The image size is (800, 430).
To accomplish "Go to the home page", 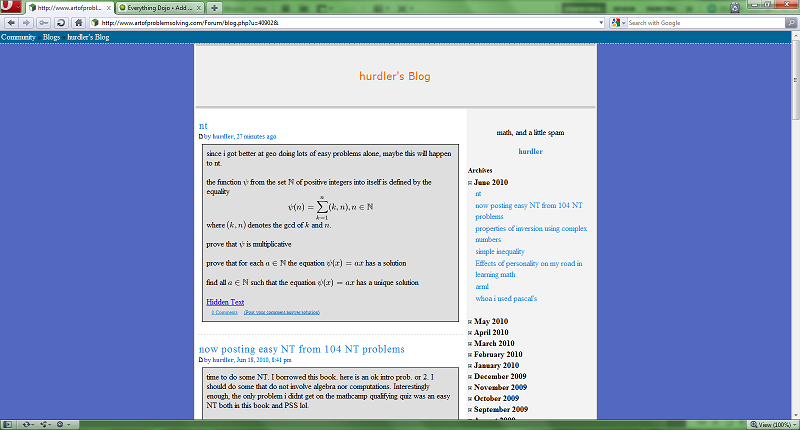I will click(78, 23).
